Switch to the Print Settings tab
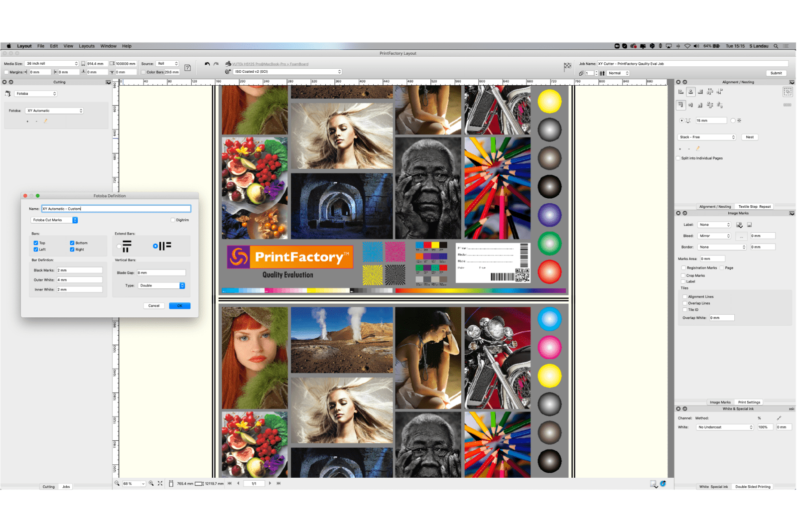The image size is (797, 532). [x=749, y=402]
